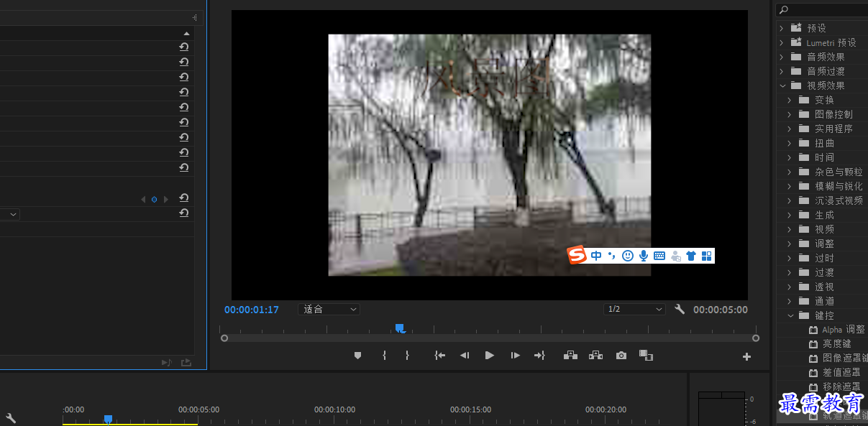Jump to the Out point
The width and height of the screenshot is (868, 426).
(x=539, y=356)
